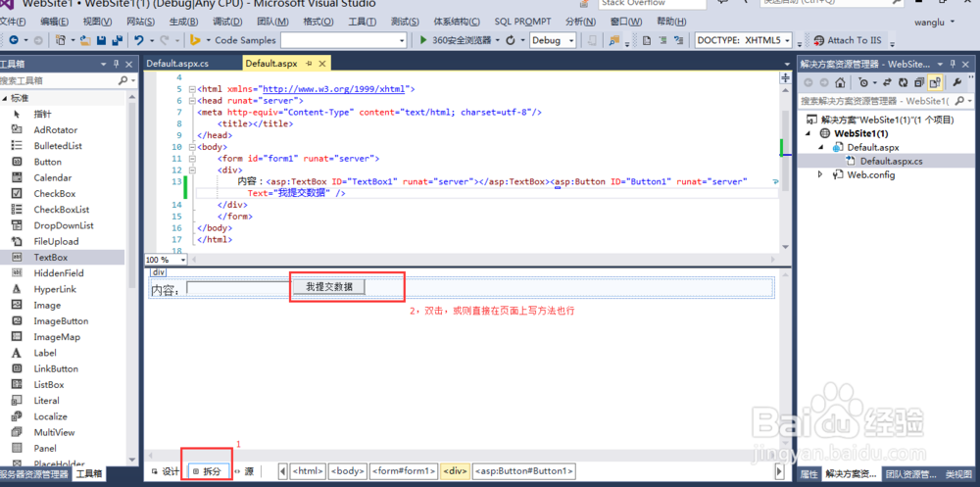Click the Save All icon

(117, 40)
